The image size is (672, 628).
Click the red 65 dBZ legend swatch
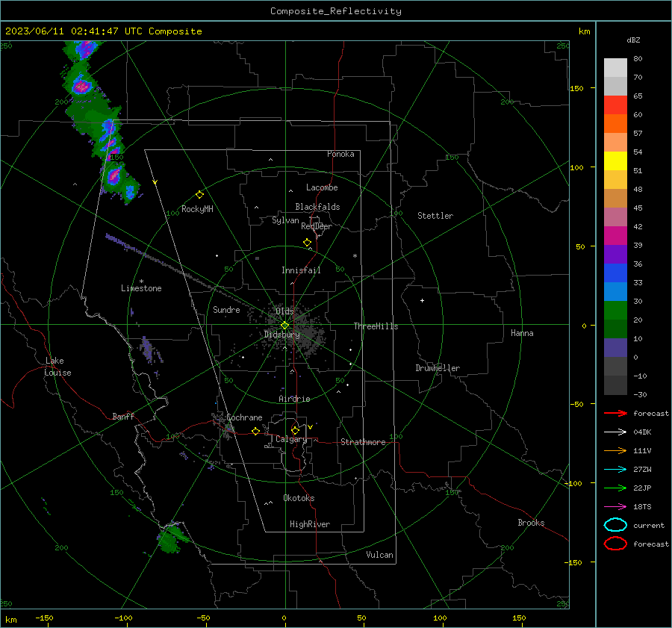tap(615, 105)
